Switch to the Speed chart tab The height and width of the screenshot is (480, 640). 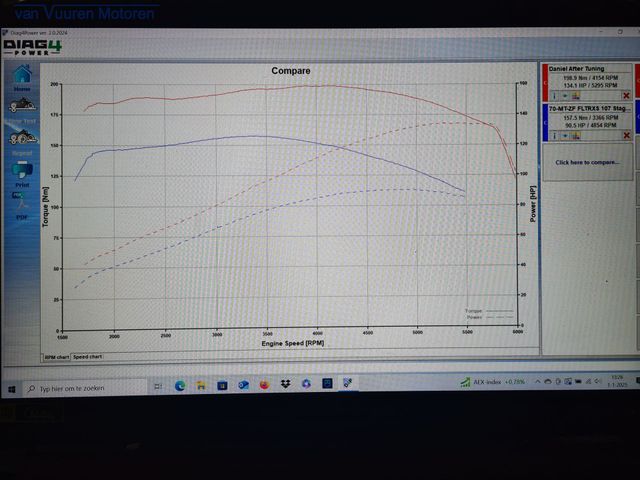point(87,356)
